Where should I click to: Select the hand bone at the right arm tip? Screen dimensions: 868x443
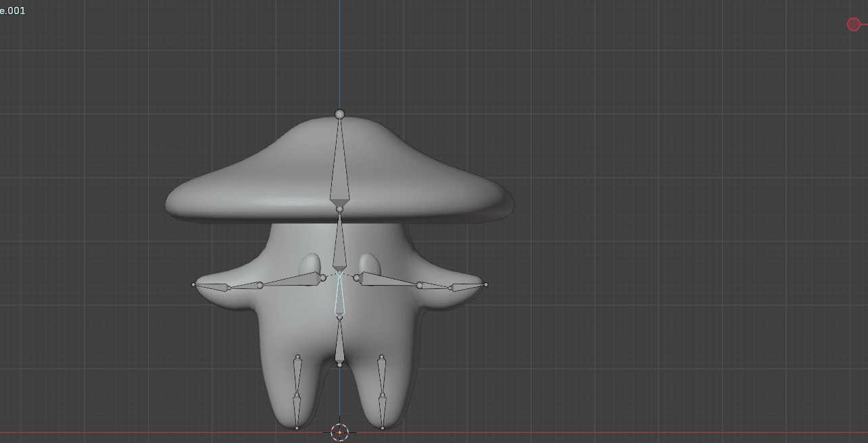pyautogui.click(x=468, y=287)
